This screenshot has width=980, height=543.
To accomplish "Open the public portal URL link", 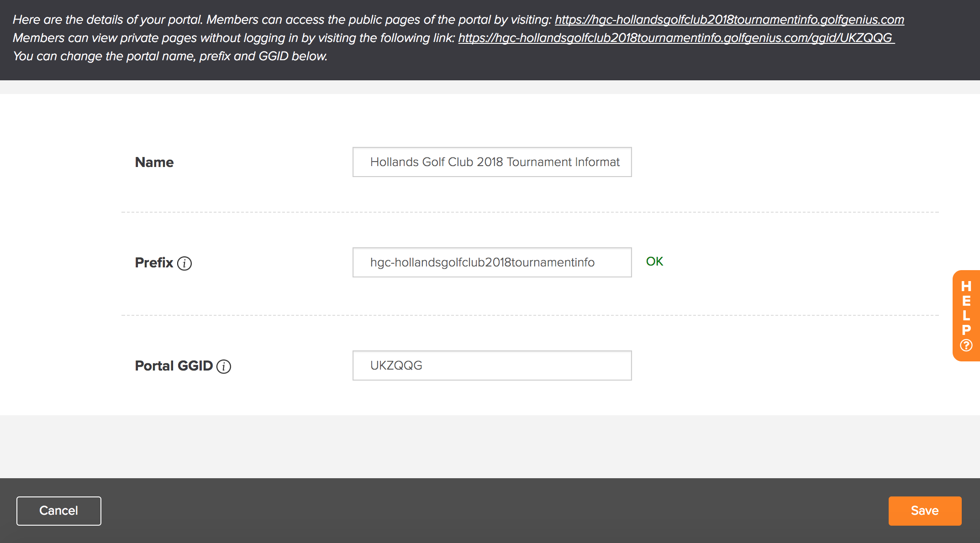I will (x=729, y=20).
